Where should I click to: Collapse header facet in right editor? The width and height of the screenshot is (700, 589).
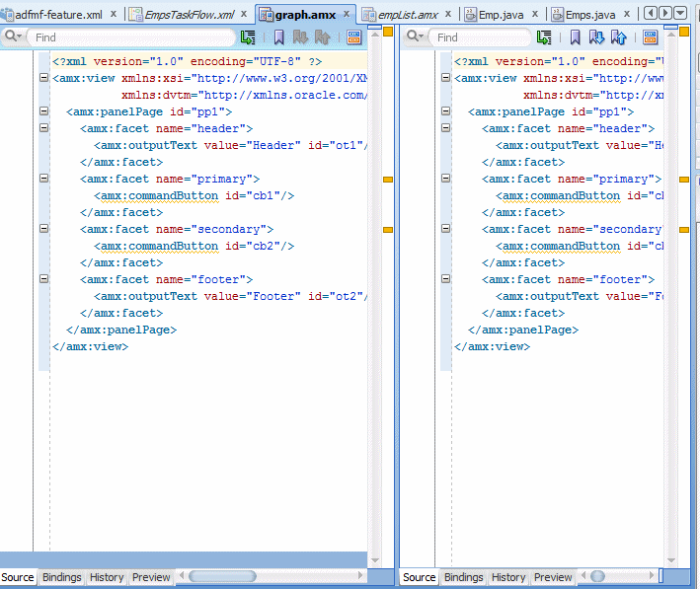(x=445, y=128)
